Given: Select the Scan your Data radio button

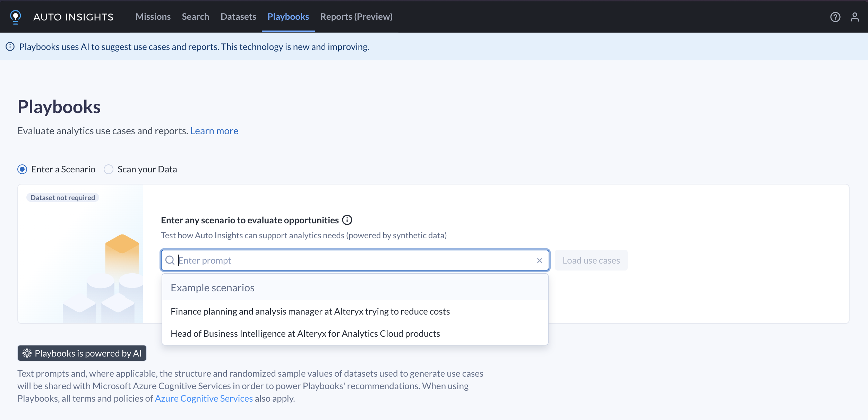Looking at the screenshot, I should 109,169.
